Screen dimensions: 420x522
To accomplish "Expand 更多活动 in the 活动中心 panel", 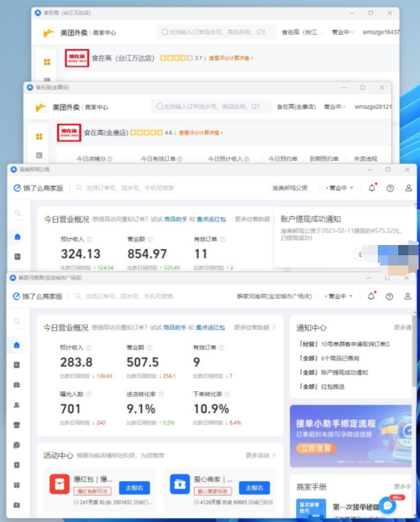I will point(261,455).
